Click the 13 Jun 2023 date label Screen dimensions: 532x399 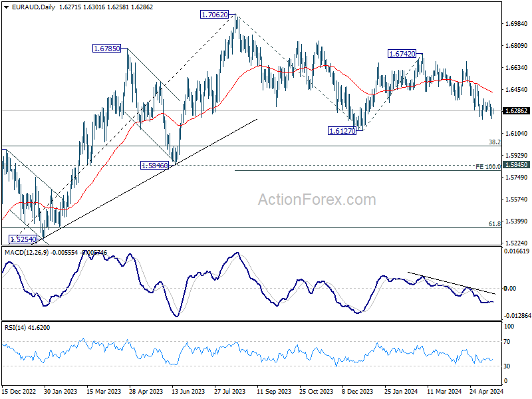click(189, 392)
